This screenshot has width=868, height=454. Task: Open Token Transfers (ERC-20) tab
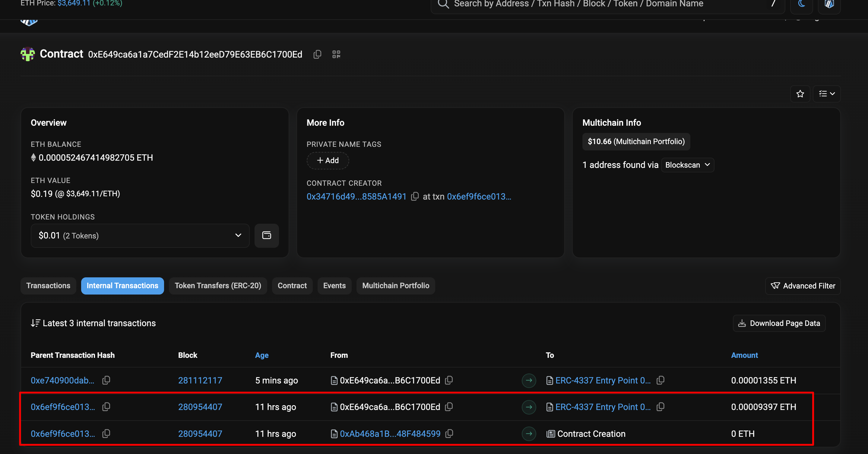pos(218,285)
